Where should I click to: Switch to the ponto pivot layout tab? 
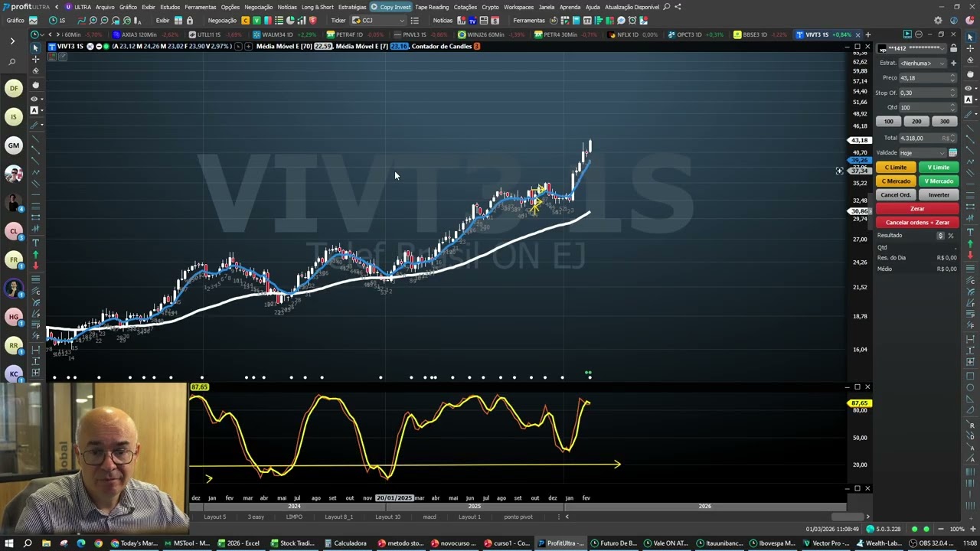518,517
